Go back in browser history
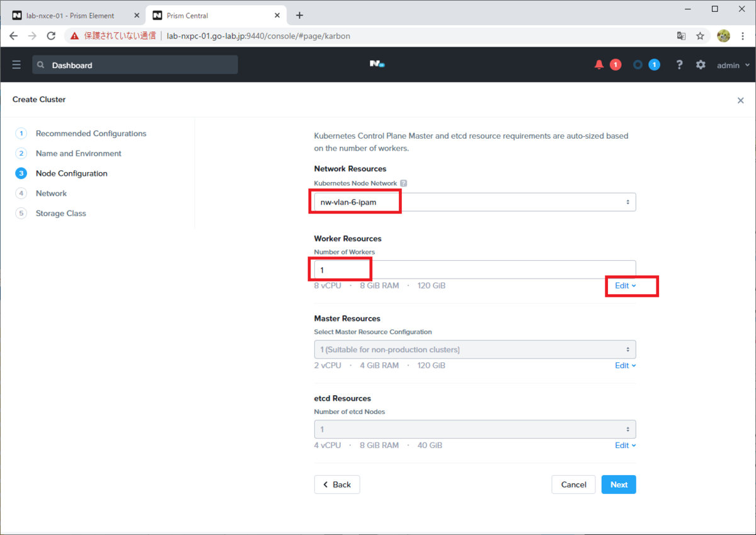 [14, 36]
